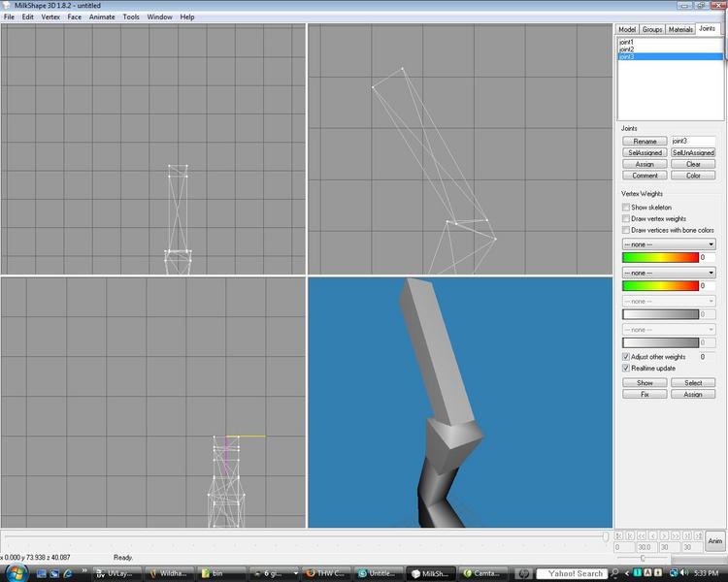
Task: Click the Windows Start orb
Action: coord(17,572)
